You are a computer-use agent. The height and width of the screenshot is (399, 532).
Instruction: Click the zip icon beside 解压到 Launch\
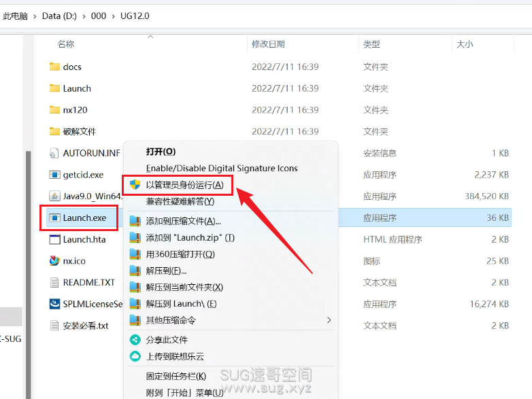click(x=135, y=304)
